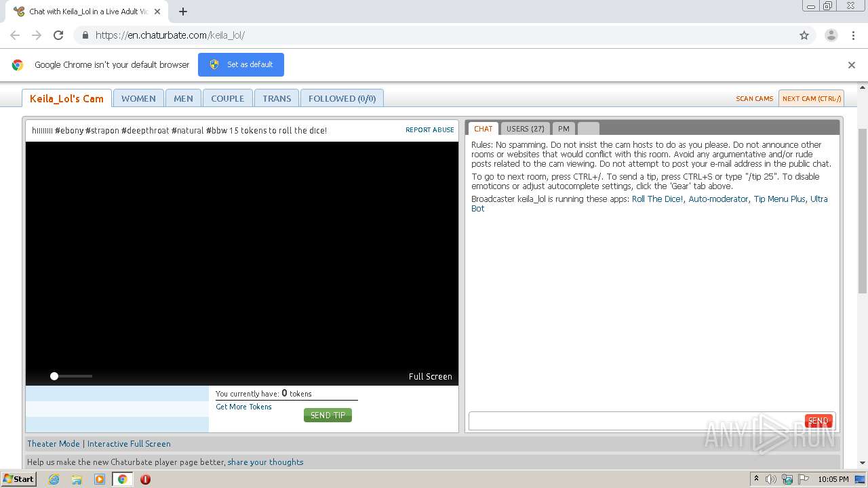The height and width of the screenshot is (488, 868).
Task: Click the 10:05 PM system clock
Action: pos(833,479)
